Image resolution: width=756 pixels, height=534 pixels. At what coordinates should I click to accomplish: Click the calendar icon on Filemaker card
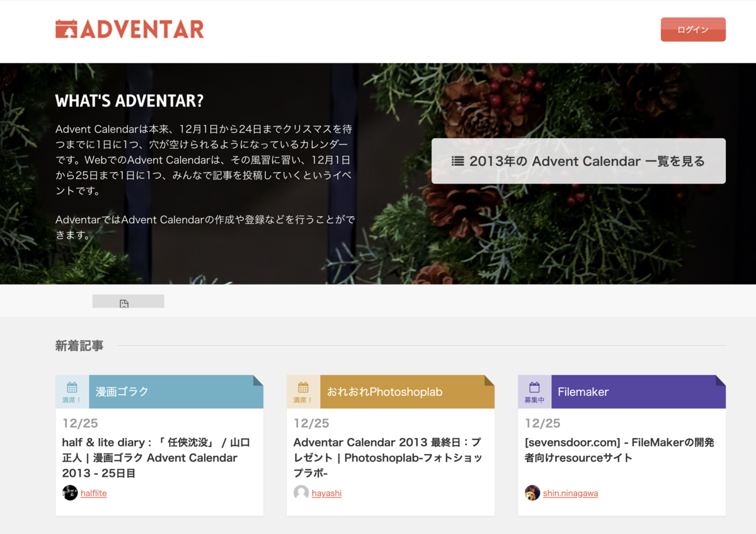pos(534,387)
